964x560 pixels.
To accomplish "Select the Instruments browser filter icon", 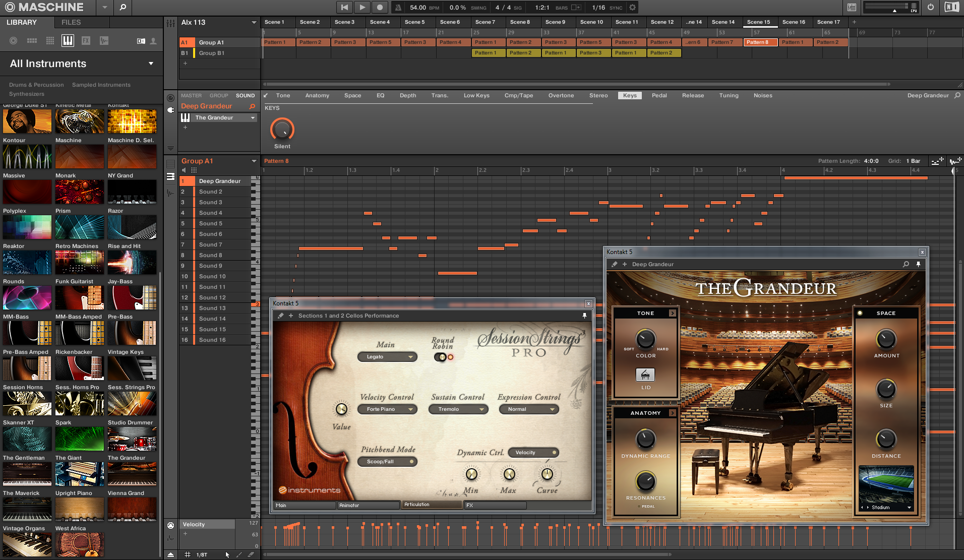I will [68, 41].
